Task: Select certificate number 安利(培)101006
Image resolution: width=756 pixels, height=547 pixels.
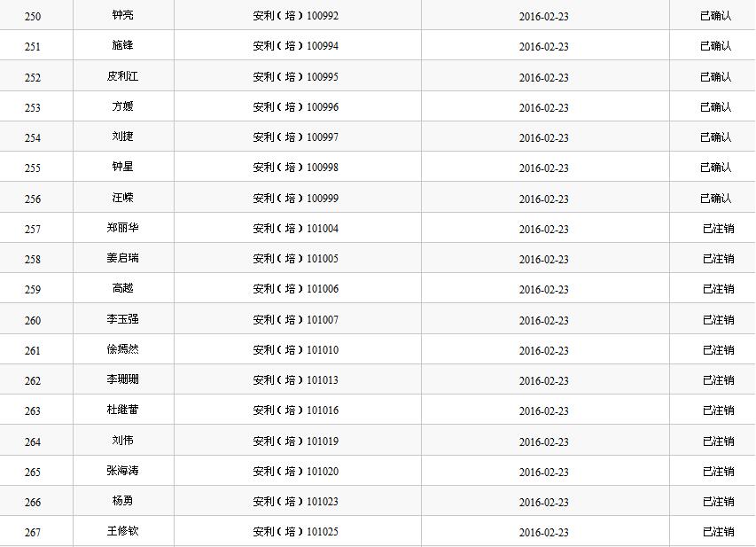Action: [295, 289]
